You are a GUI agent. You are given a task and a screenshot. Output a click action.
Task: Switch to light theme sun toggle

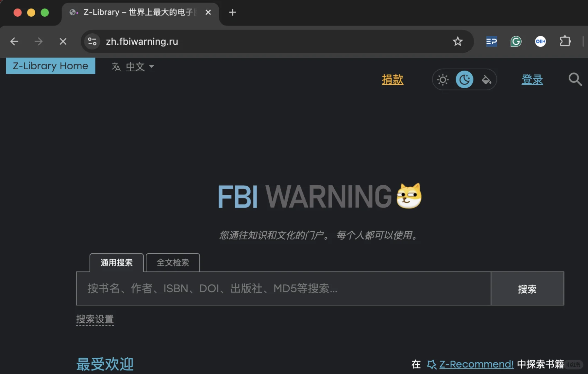coord(443,80)
